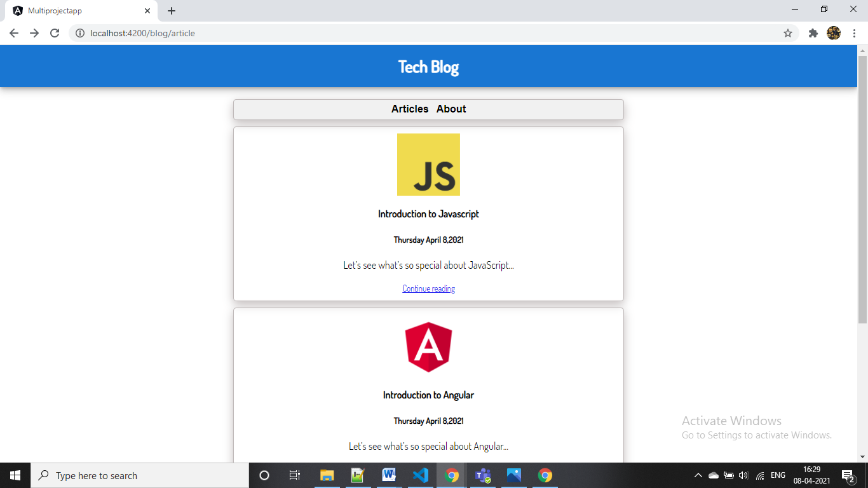
Task: Open Microsoft Word from the taskbar
Action: (389, 475)
